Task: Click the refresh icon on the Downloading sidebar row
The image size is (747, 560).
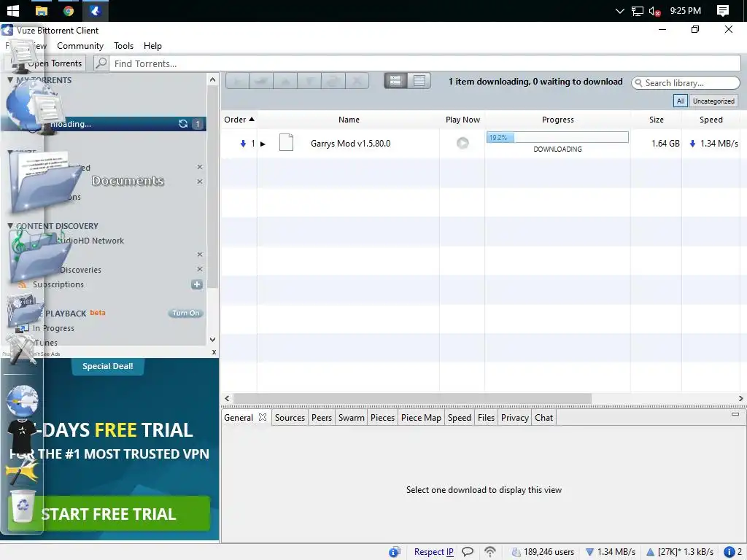Action: tap(183, 124)
